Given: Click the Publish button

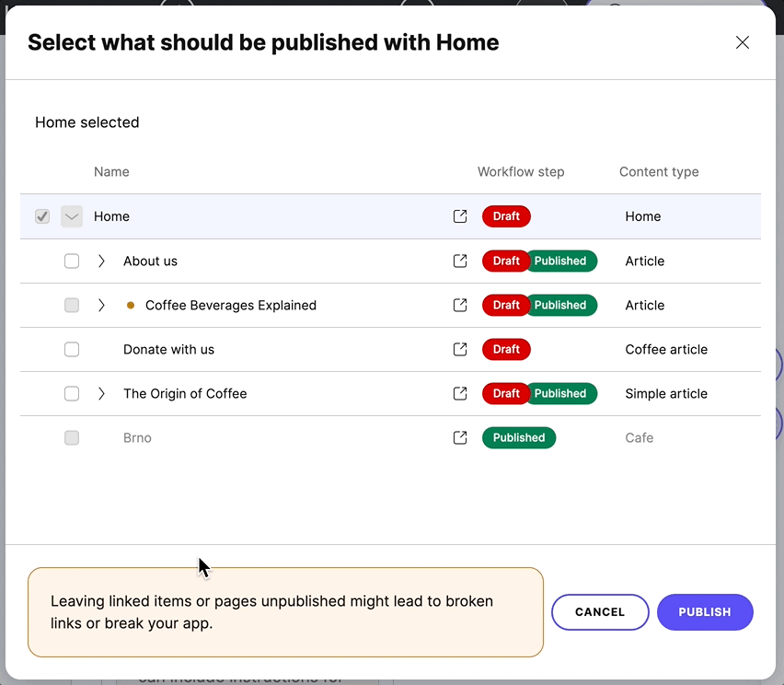Looking at the screenshot, I should click(705, 611).
